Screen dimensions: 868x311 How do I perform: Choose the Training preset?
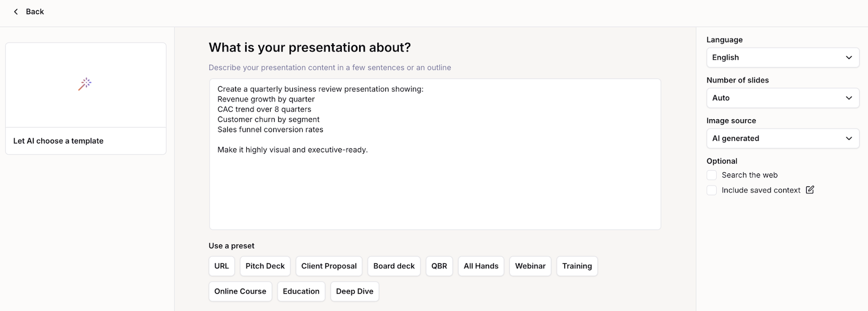[x=577, y=266]
